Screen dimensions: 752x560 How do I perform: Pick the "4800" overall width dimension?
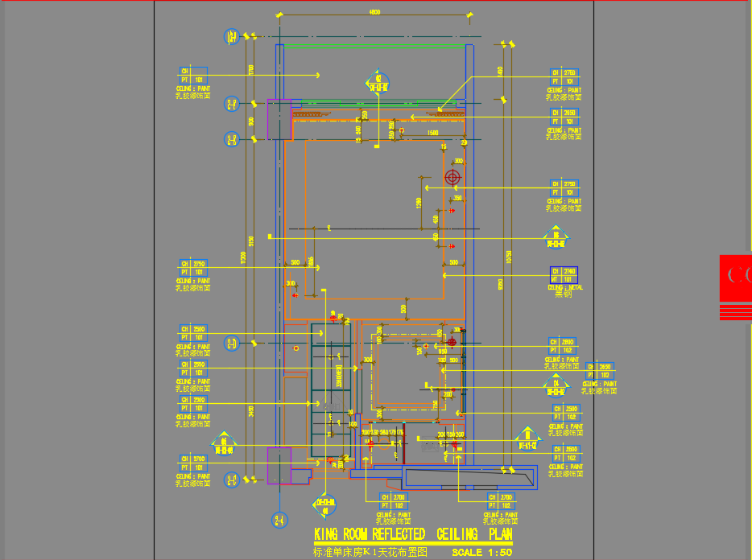pyautogui.click(x=374, y=12)
